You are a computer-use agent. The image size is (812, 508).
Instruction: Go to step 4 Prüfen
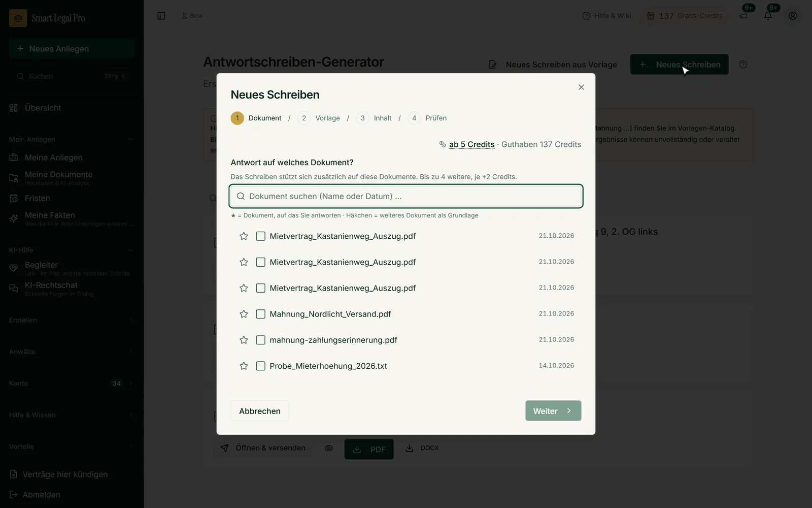pos(427,118)
